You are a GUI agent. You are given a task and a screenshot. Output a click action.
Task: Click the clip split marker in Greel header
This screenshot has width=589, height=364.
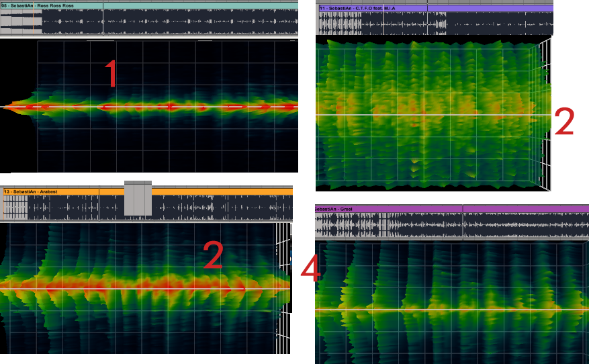463,210
